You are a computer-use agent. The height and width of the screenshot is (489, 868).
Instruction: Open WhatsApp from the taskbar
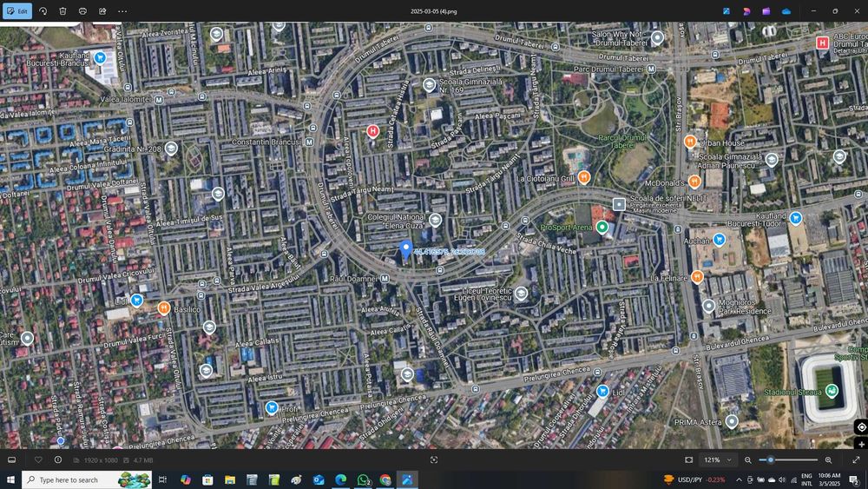tap(363, 479)
